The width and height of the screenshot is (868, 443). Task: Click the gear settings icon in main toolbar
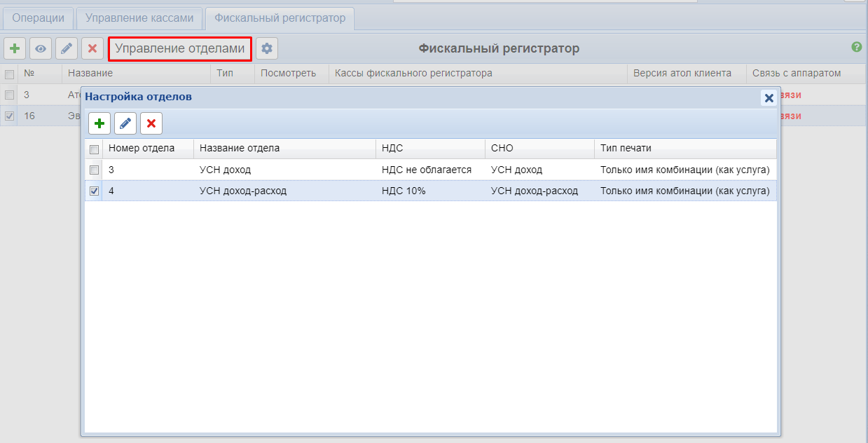266,48
